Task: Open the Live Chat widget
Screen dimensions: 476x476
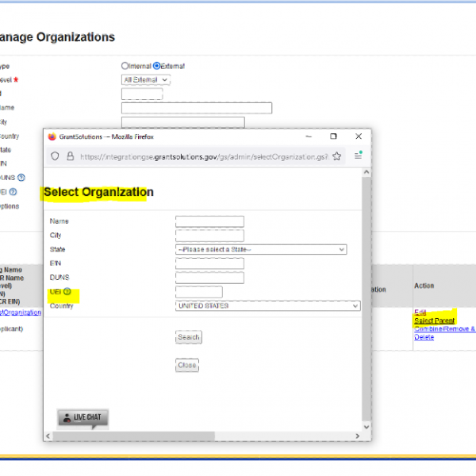Action: tap(83, 417)
